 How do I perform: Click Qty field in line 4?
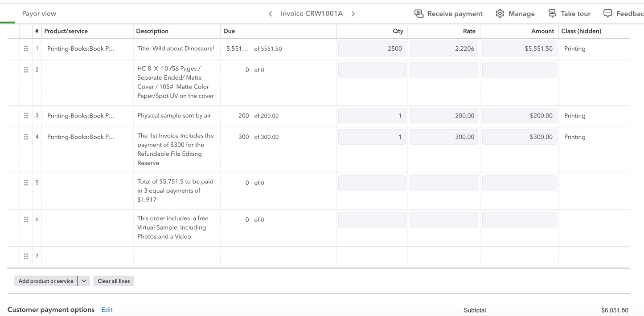(372, 137)
